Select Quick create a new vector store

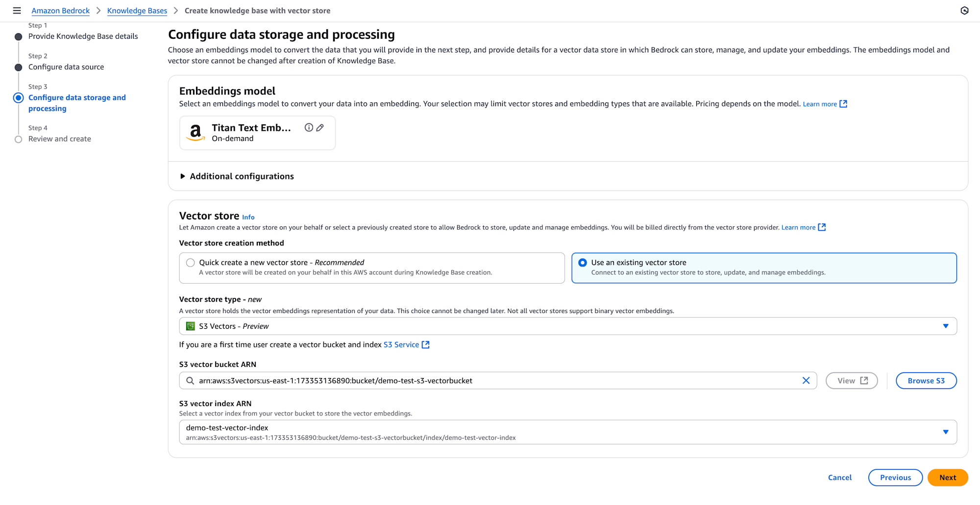coord(372,268)
